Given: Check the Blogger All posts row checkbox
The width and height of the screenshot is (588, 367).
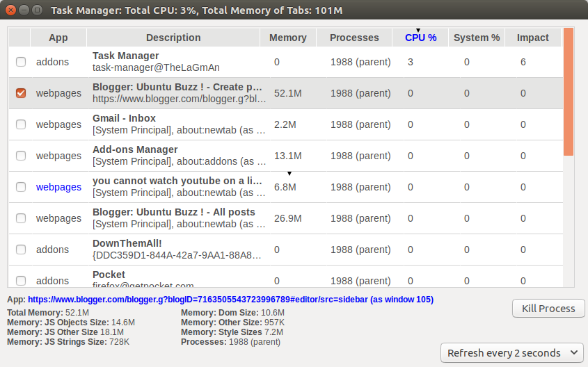Looking at the screenshot, I should pos(21,218).
